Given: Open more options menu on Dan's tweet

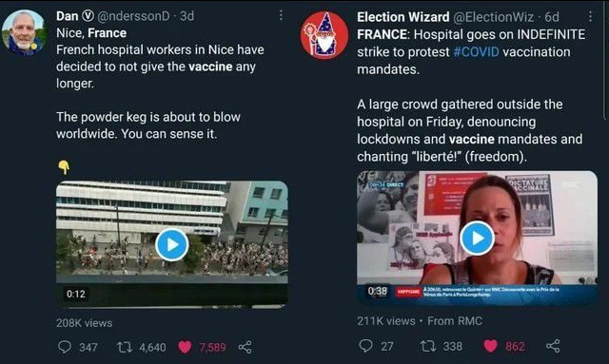Looking at the screenshot, I should [x=281, y=15].
